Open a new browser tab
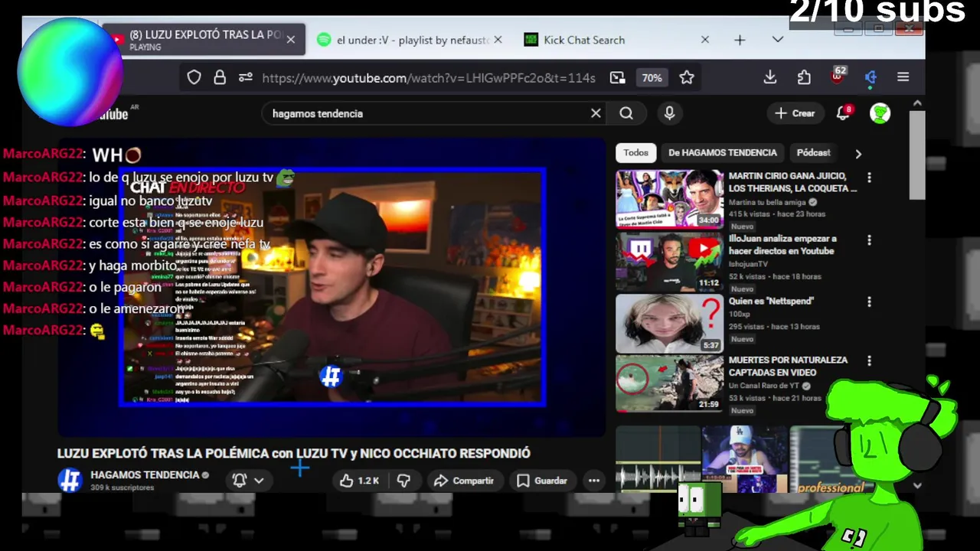 740,40
